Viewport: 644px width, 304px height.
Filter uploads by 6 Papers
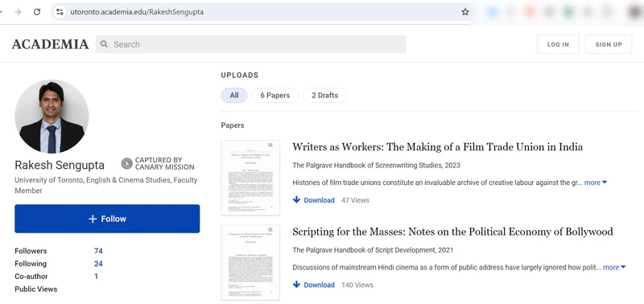click(x=275, y=95)
